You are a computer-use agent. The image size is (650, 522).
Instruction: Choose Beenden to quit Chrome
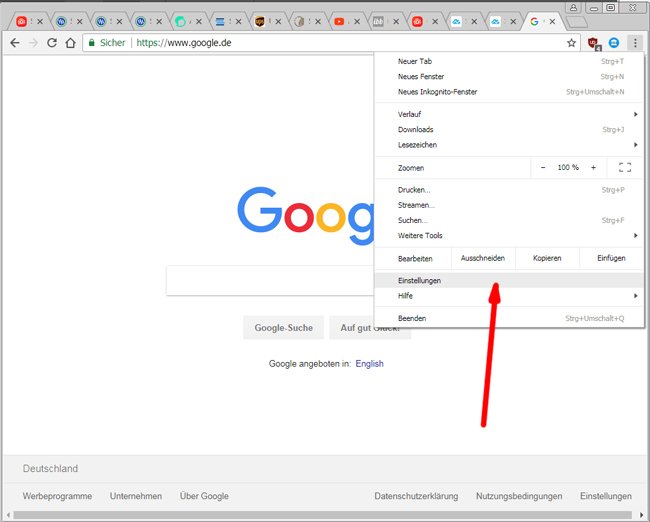509,318
